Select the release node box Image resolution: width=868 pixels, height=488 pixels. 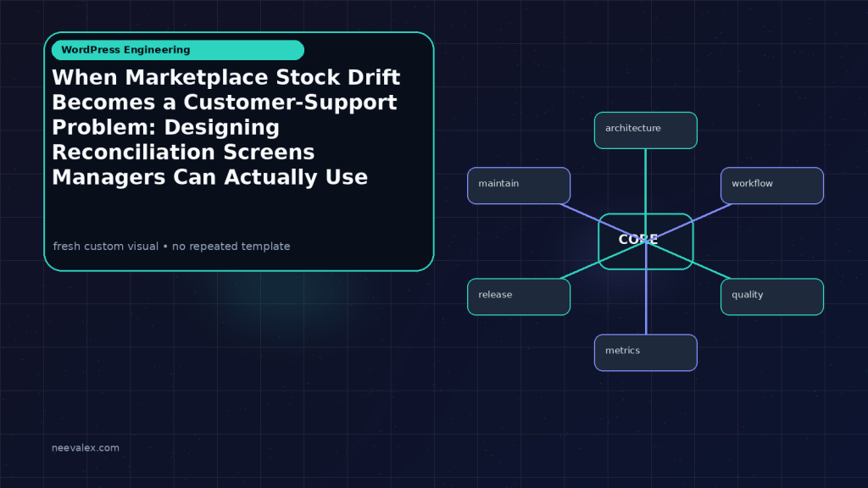click(519, 297)
